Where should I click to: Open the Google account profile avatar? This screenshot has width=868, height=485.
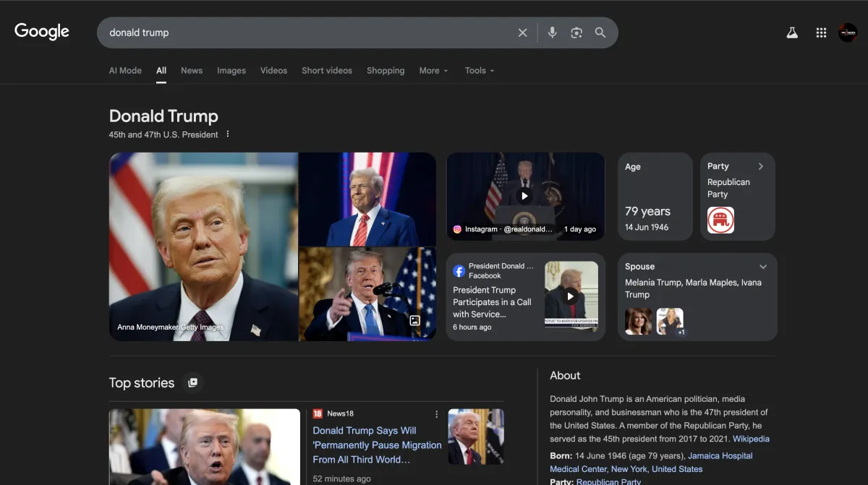pyautogui.click(x=848, y=33)
